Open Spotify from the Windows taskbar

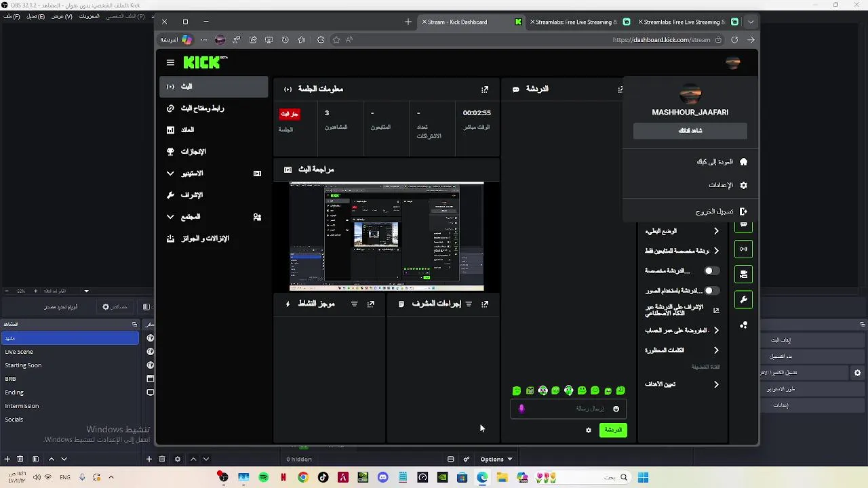tap(263, 478)
